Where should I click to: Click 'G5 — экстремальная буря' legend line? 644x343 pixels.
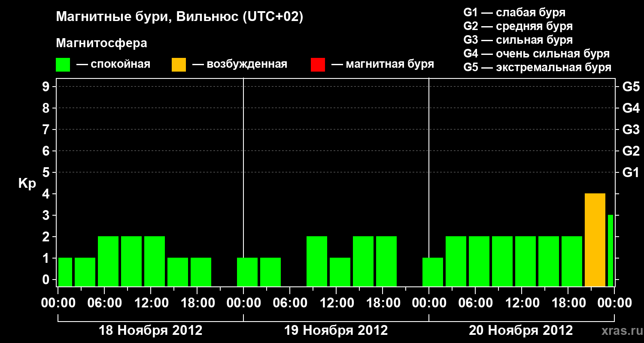537,67
